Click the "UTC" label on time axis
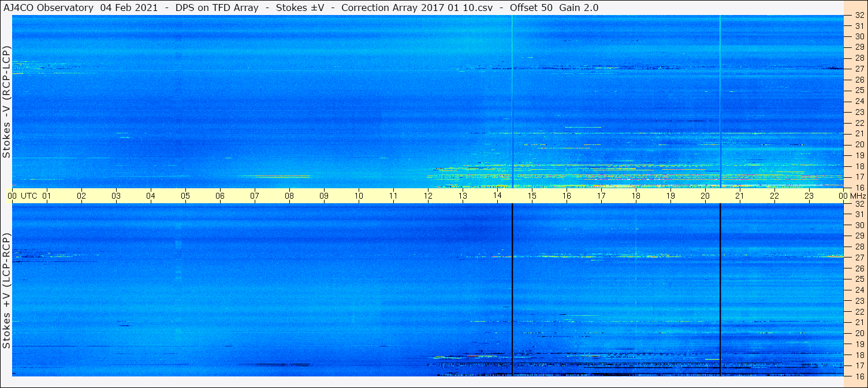This screenshot has height=388, width=868. (29, 196)
